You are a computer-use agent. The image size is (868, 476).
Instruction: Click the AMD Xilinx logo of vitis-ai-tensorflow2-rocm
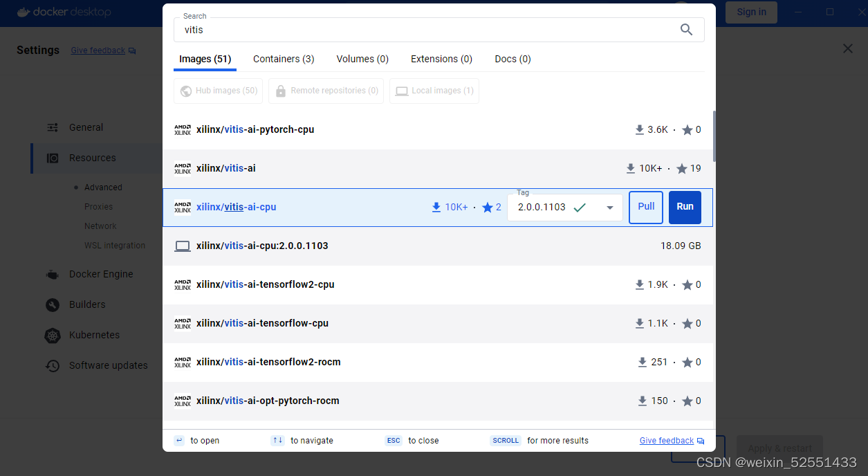(183, 362)
